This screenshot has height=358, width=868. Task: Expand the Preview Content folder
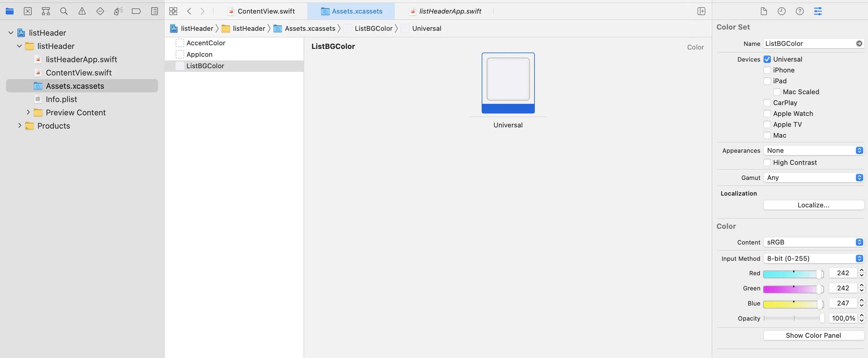pyautogui.click(x=28, y=112)
